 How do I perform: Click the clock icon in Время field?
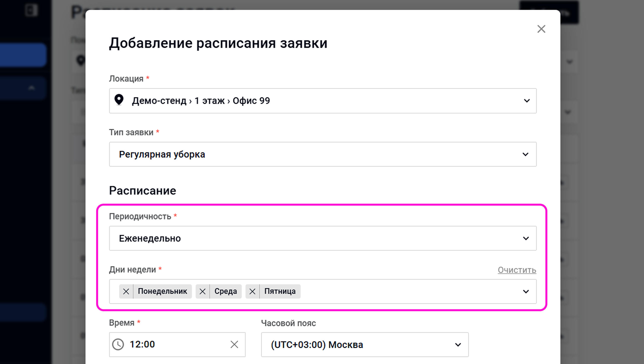[x=118, y=345]
